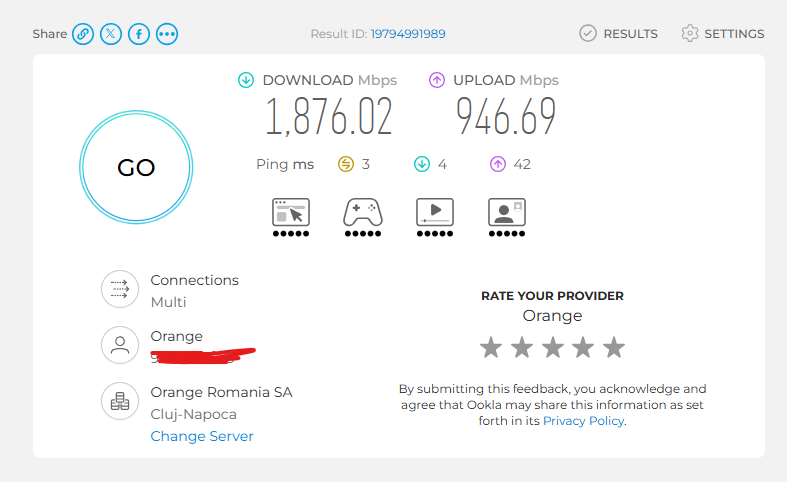
Task: Click the Orange Romania SA server name
Action: 221,392
